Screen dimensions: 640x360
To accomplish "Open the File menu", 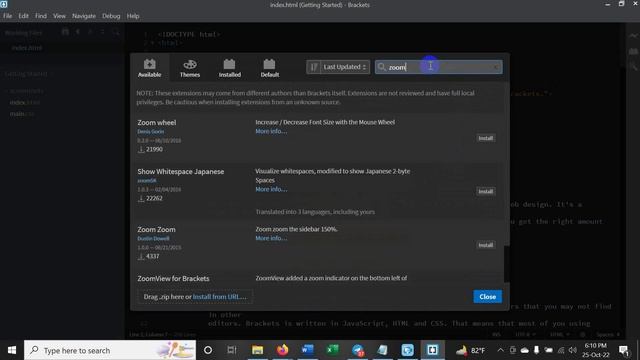I will pos(7,16).
